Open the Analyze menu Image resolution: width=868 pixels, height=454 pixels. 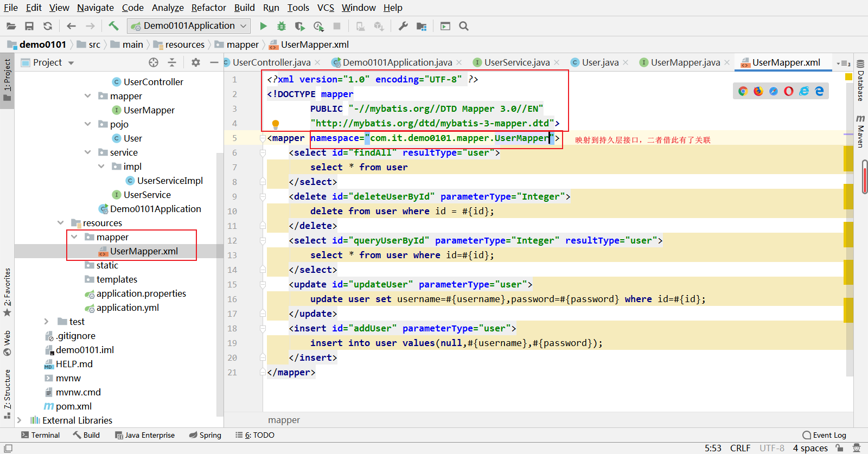(x=168, y=8)
